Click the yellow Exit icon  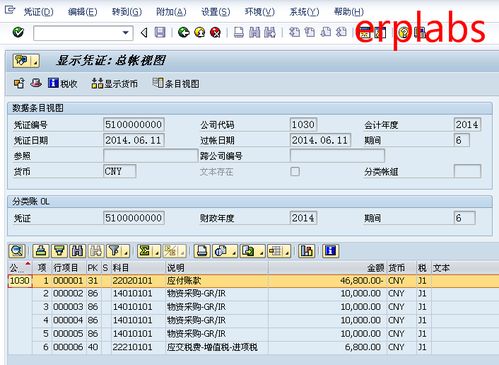point(200,32)
